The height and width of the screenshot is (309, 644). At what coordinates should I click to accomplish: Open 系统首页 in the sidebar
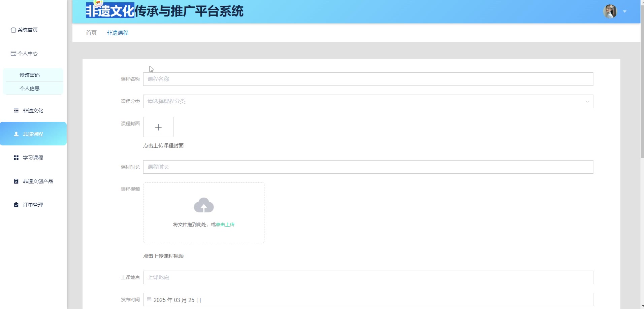pyautogui.click(x=33, y=30)
